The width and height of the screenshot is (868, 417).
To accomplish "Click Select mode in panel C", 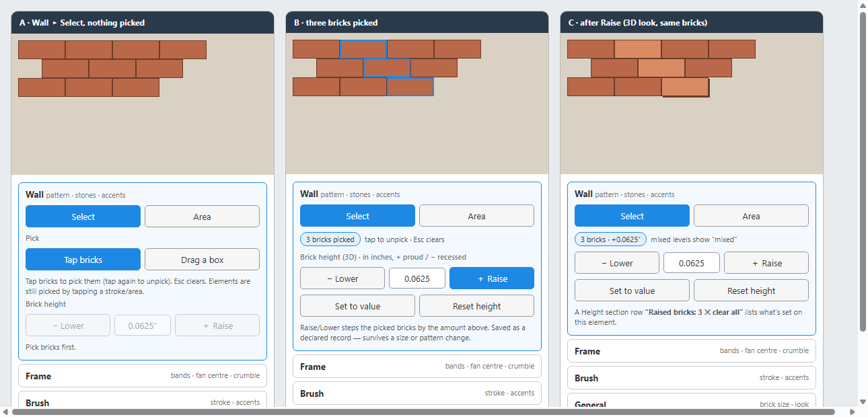I will click(632, 216).
